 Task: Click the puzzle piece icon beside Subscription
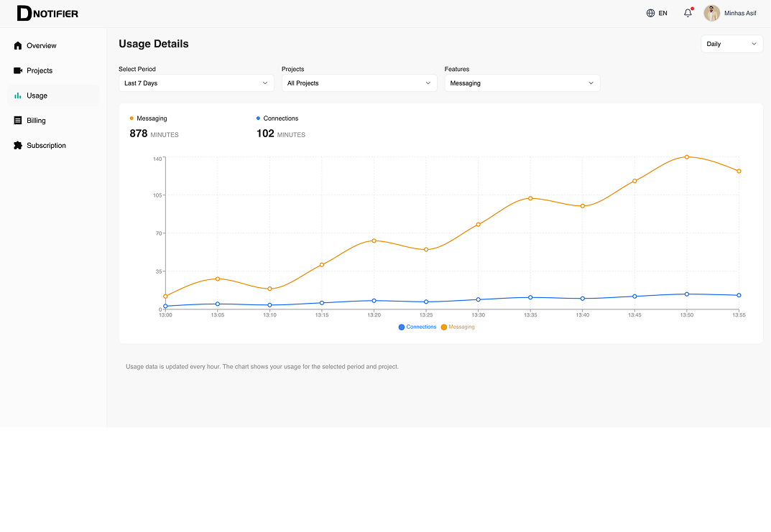pos(18,146)
